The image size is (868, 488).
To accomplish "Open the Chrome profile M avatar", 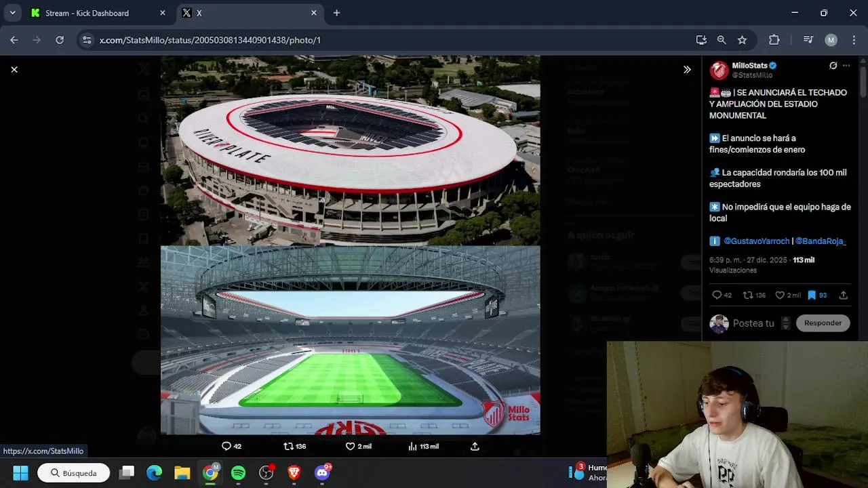I will tap(831, 40).
